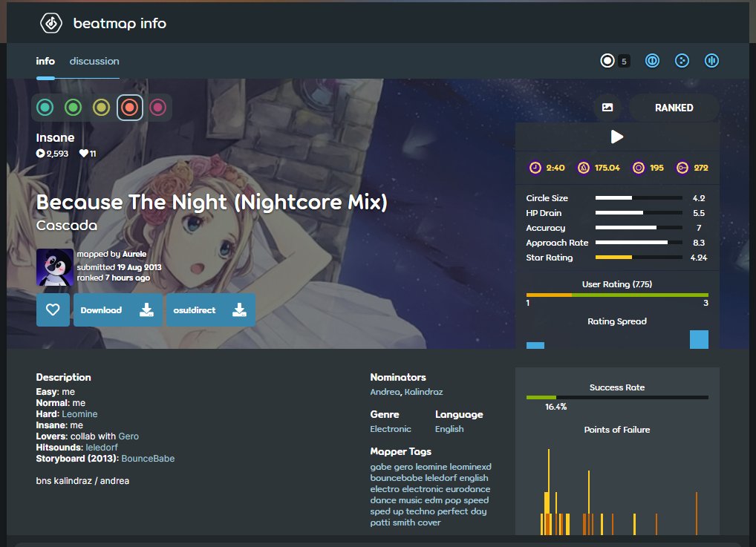This screenshot has width=756, height=547.
Task: Open Leomine's profile link
Action: [79, 414]
